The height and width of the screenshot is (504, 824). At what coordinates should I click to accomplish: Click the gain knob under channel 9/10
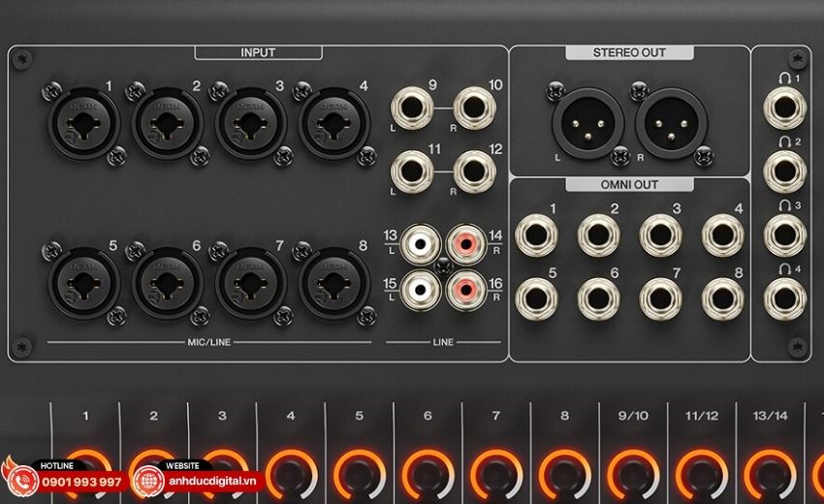coord(633,475)
